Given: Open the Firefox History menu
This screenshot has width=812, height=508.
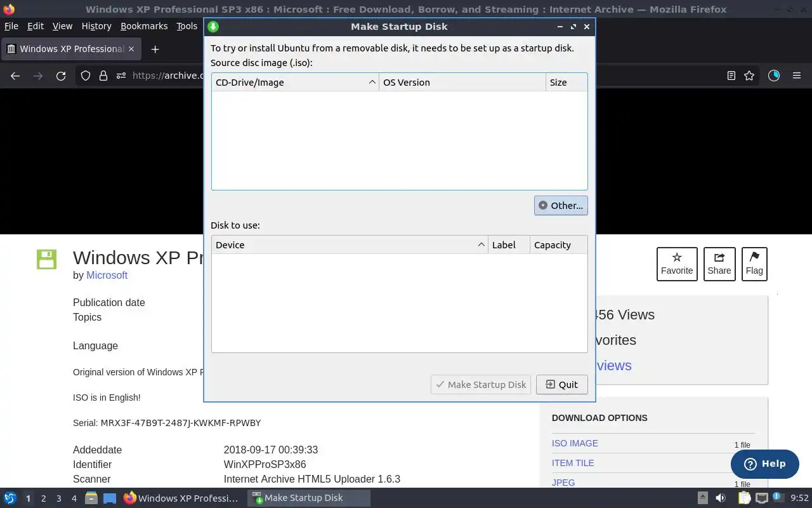Looking at the screenshot, I should click(96, 26).
